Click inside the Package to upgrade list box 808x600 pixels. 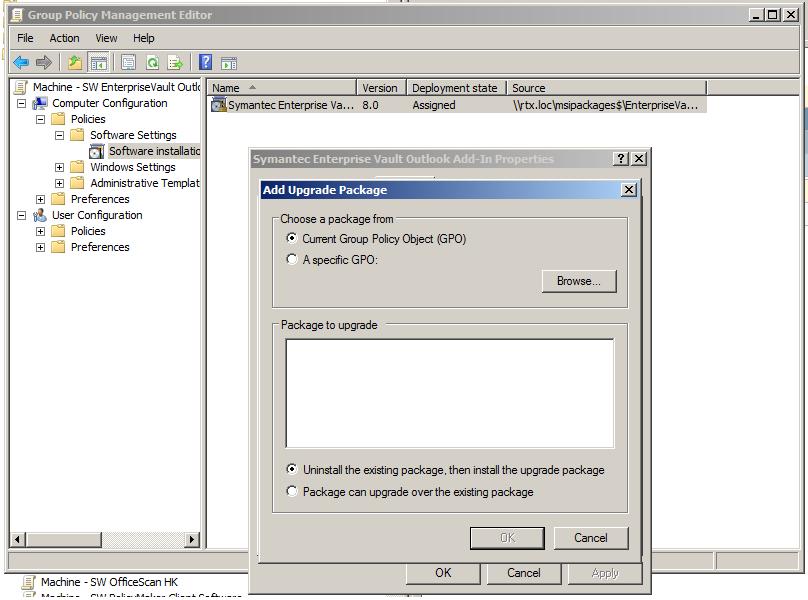450,393
